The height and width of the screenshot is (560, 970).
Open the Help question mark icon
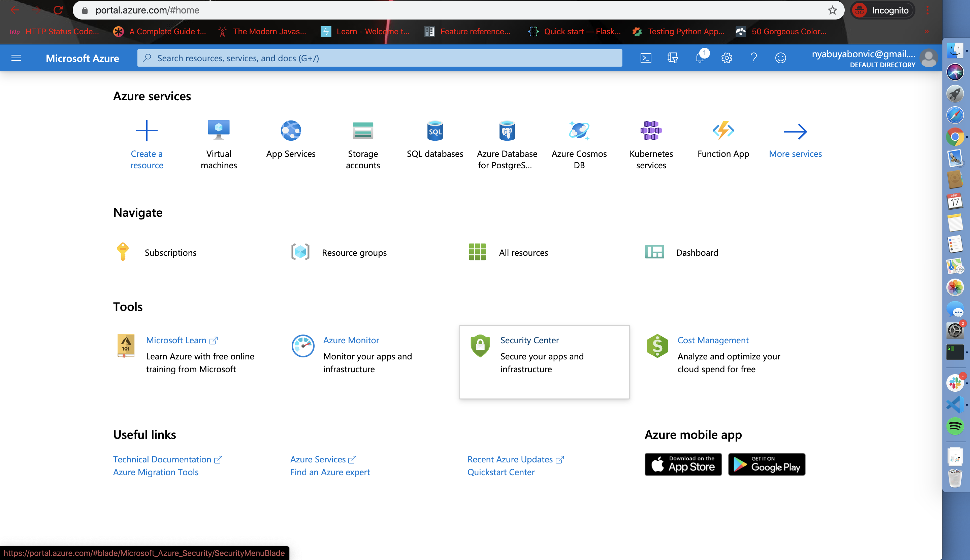(754, 58)
